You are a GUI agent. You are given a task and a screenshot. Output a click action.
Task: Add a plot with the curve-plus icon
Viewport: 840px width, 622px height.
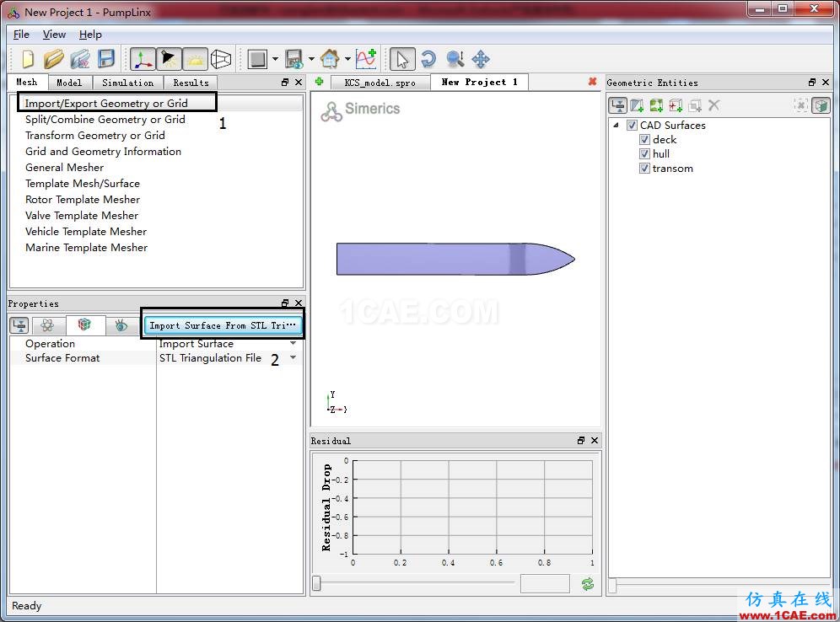pos(366,59)
